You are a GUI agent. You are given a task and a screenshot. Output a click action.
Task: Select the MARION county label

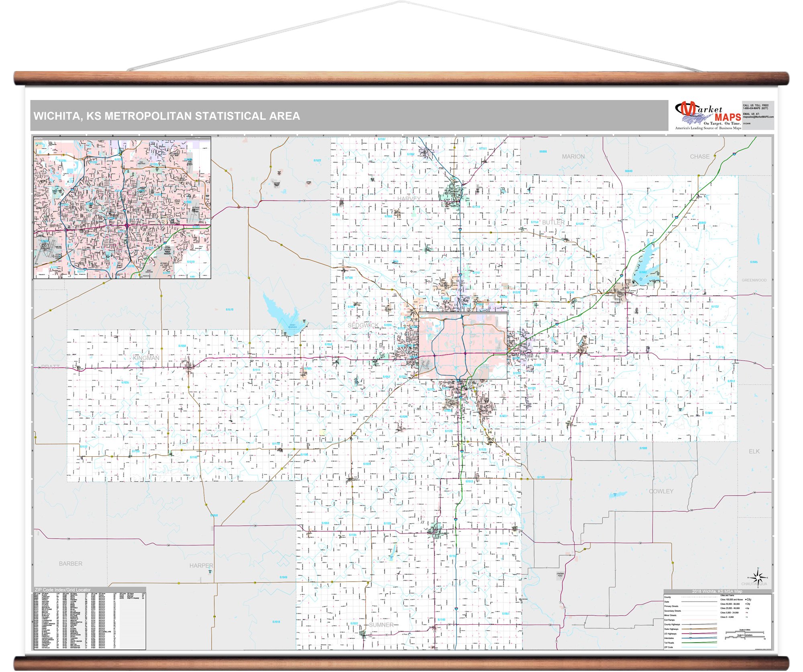(x=573, y=157)
